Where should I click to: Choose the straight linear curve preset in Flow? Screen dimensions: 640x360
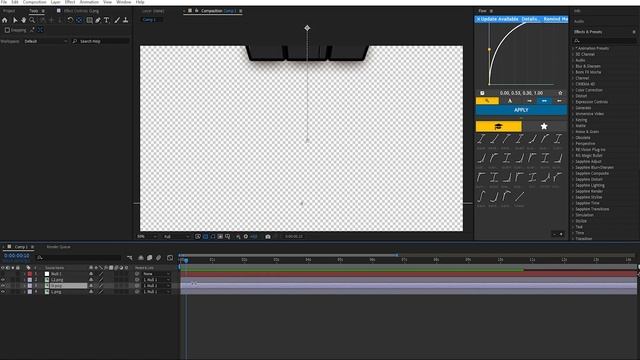point(519,197)
